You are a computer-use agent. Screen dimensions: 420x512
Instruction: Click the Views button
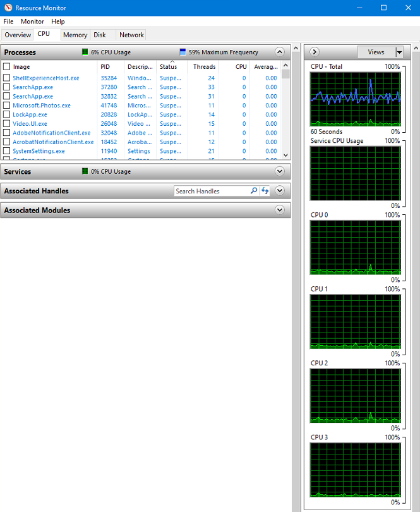(x=376, y=52)
